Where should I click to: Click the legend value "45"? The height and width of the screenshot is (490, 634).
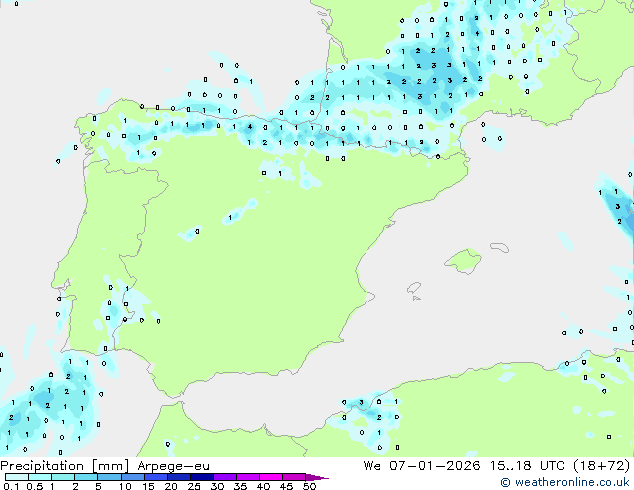coord(286,486)
